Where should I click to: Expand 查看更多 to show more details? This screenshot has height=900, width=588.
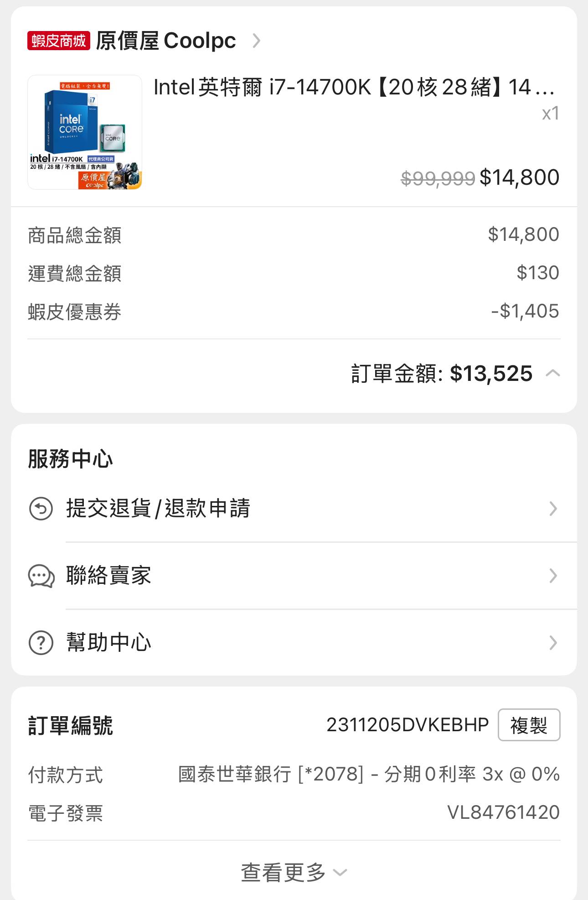click(x=294, y=872)
